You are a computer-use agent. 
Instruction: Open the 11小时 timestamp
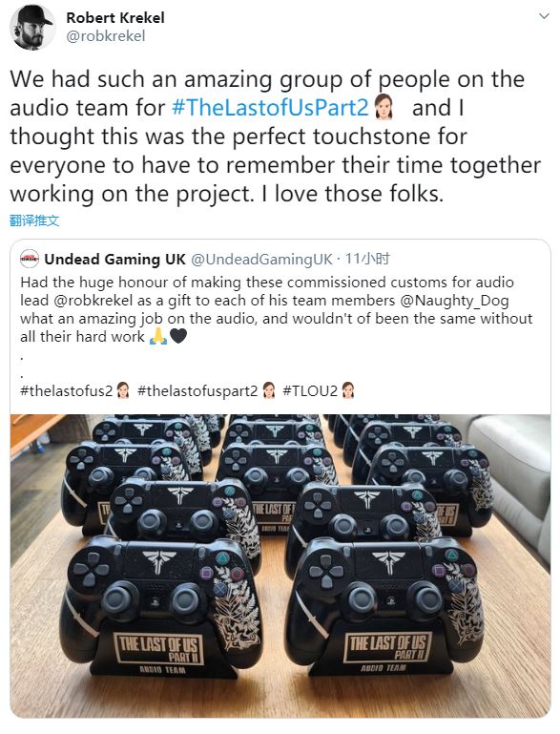(x=367, y=259)
